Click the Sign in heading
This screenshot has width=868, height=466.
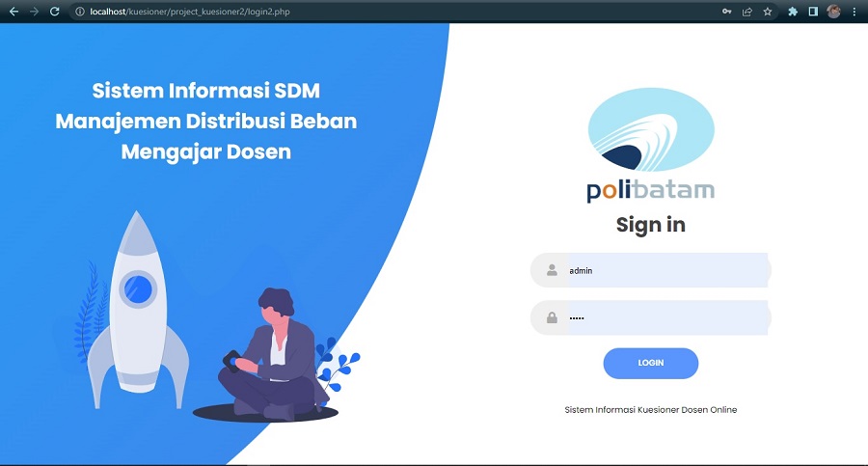650,225
